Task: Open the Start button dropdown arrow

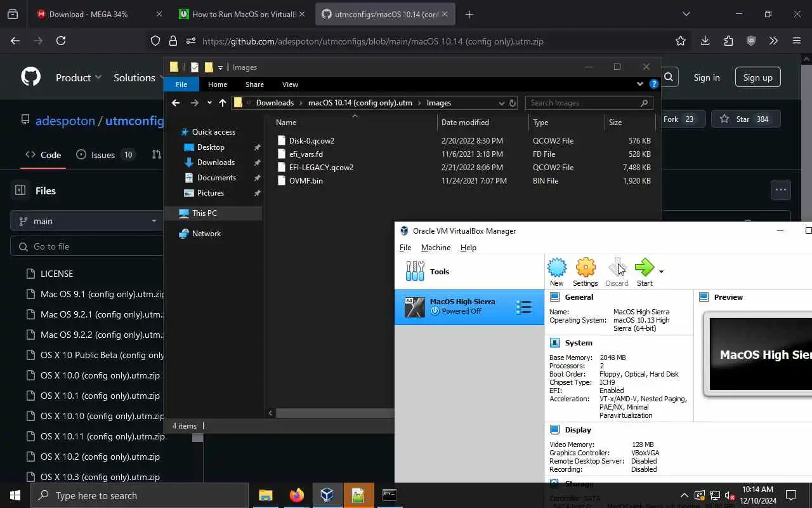Action: [x=661, y=272]
